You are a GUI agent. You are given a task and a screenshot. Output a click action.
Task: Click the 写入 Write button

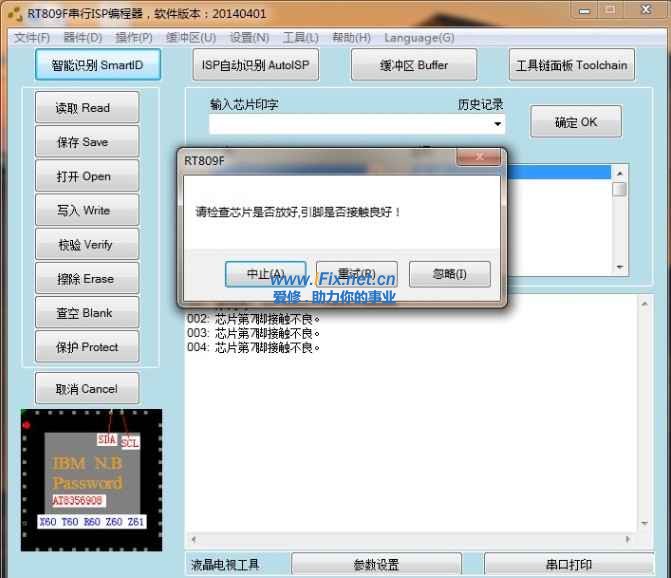87,210
